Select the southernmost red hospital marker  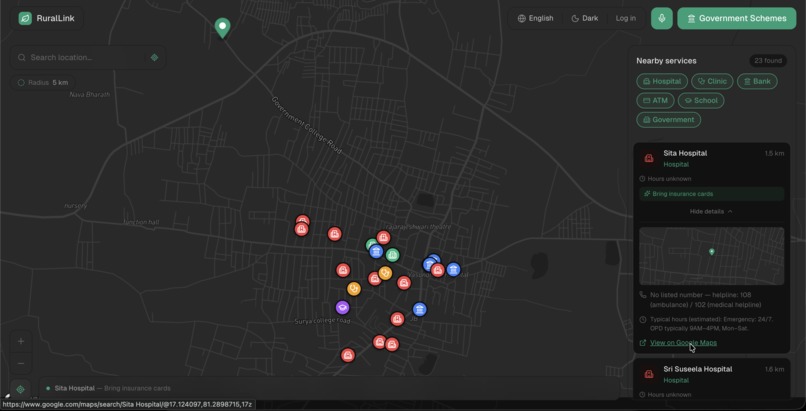click(348, 355)
